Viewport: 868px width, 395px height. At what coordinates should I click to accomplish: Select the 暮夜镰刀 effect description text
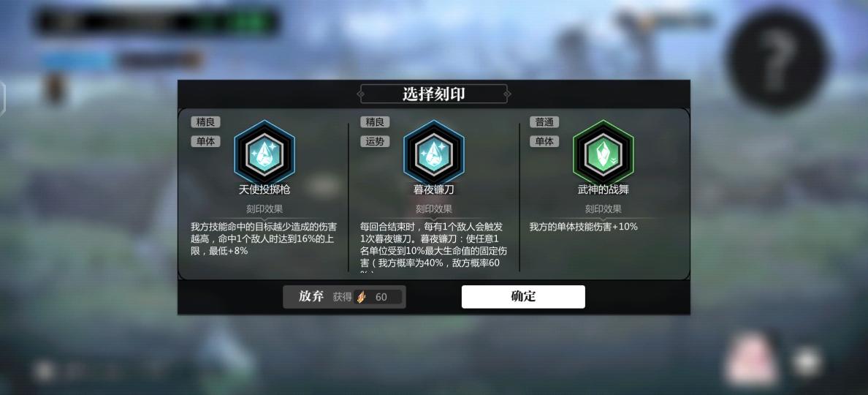433,247
